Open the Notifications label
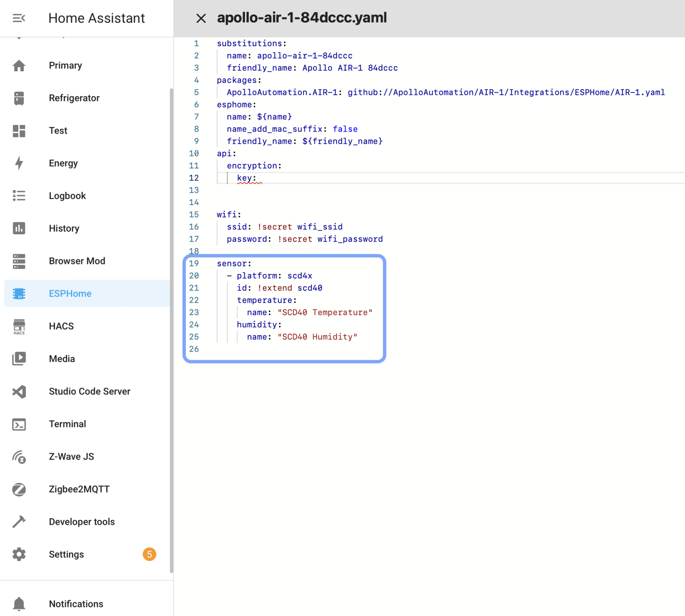685x616 pixels. coord(76,604)
